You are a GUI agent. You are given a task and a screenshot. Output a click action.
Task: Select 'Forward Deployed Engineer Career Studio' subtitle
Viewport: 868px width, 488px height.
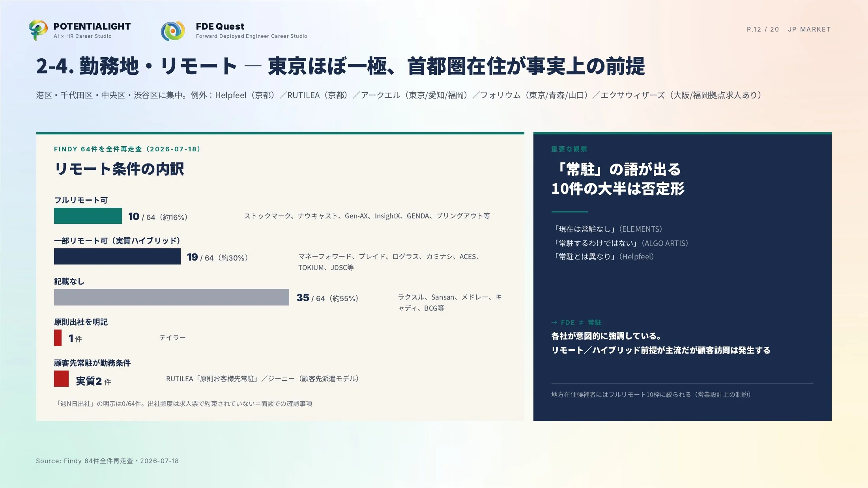(251, 36)
